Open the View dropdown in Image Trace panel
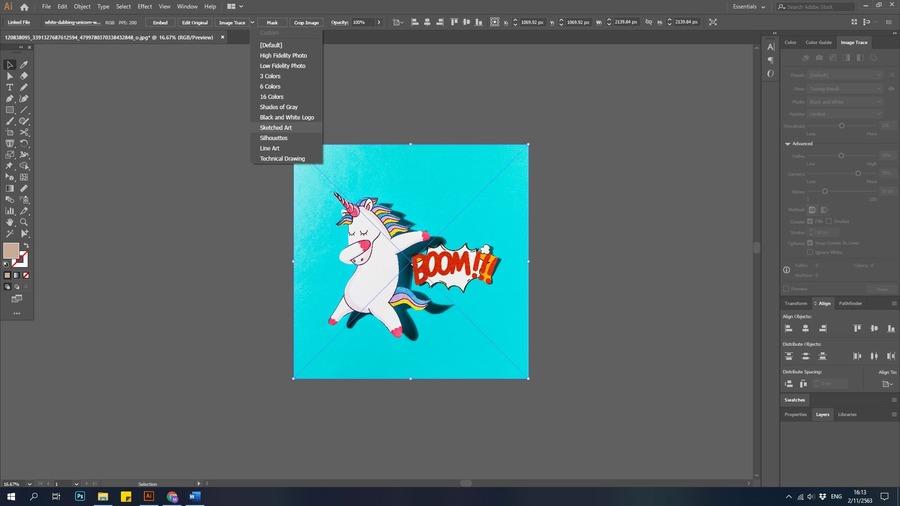Image resolution: width=900 pixels, height=506 pixels. (x=845, y=89)
